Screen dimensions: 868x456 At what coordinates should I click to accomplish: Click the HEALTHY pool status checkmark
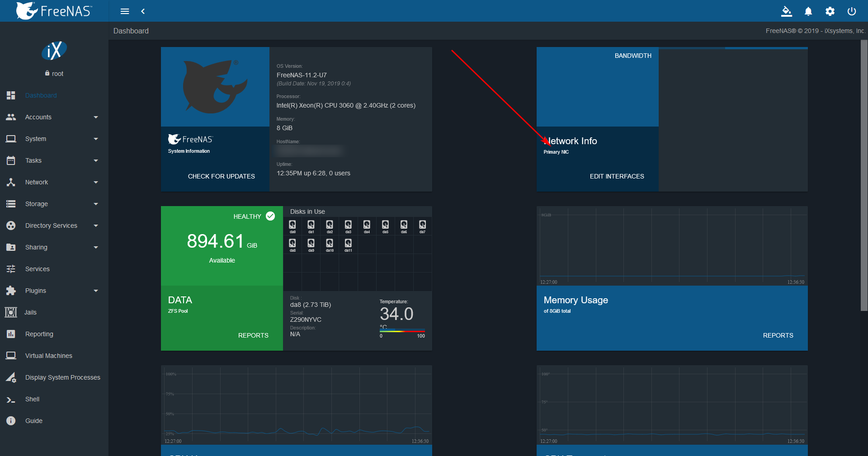[x=270, y=216]
